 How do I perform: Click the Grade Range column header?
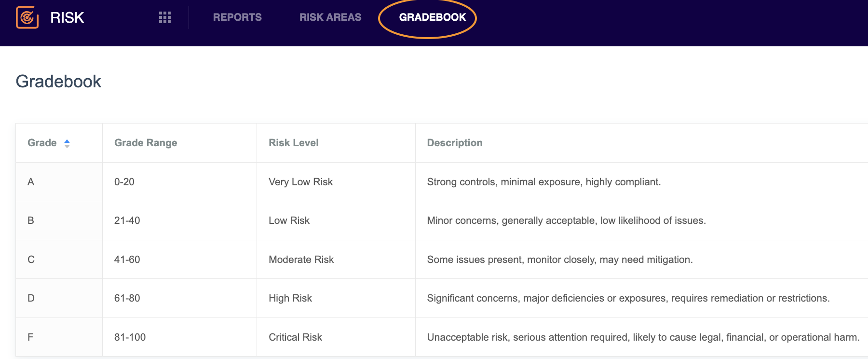tap(146, 143)
